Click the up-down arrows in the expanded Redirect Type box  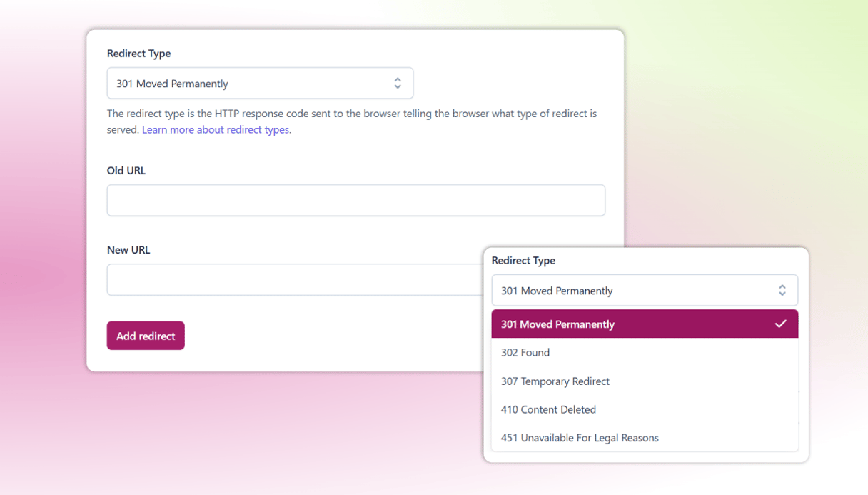click(x=782, y=291)
